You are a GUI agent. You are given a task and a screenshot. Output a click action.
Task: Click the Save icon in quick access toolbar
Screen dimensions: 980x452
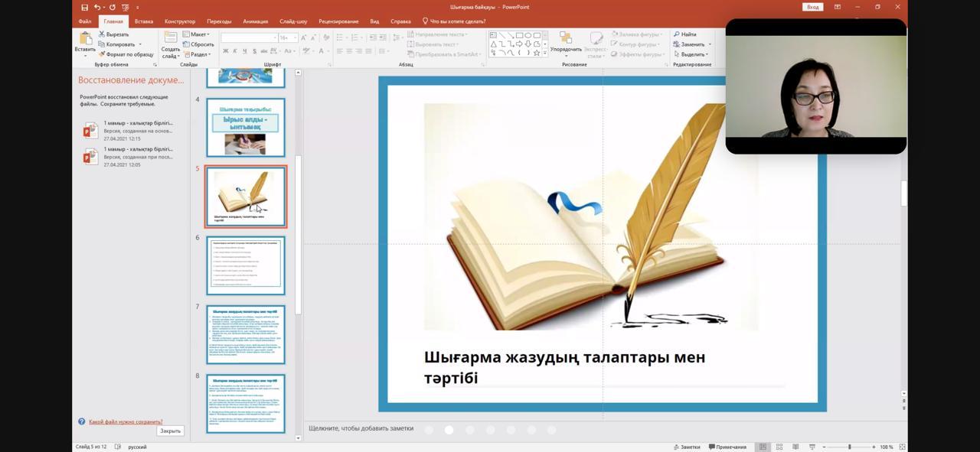pyautogui.click(x=85, y=7)
